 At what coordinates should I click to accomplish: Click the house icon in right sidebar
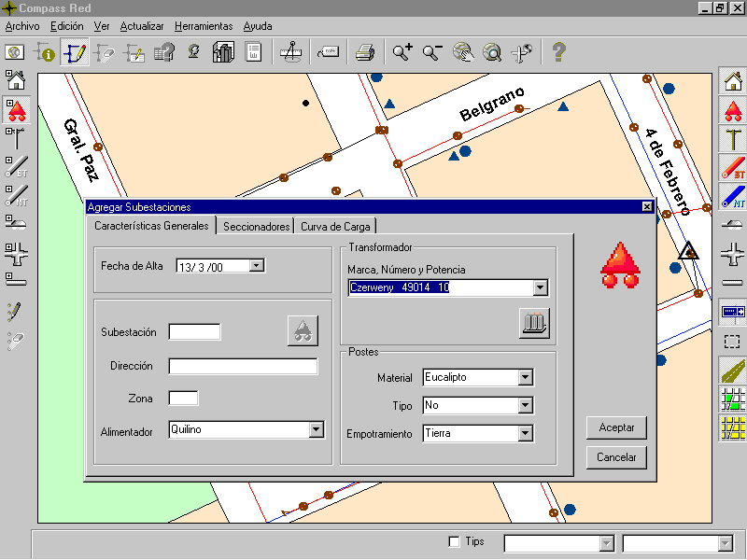coord(733,80)
